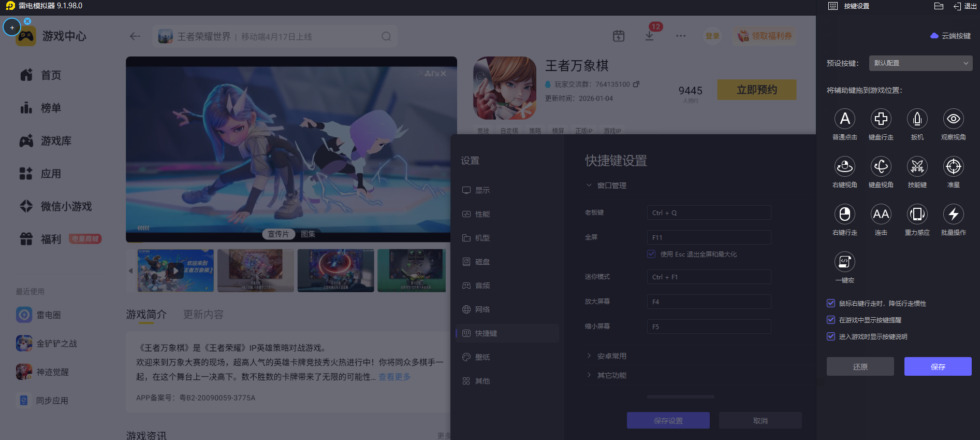The image size is (980, 440).
Task: Toggle 在游戏中显示按键提醒 checkbox
Action: point(831,320)
